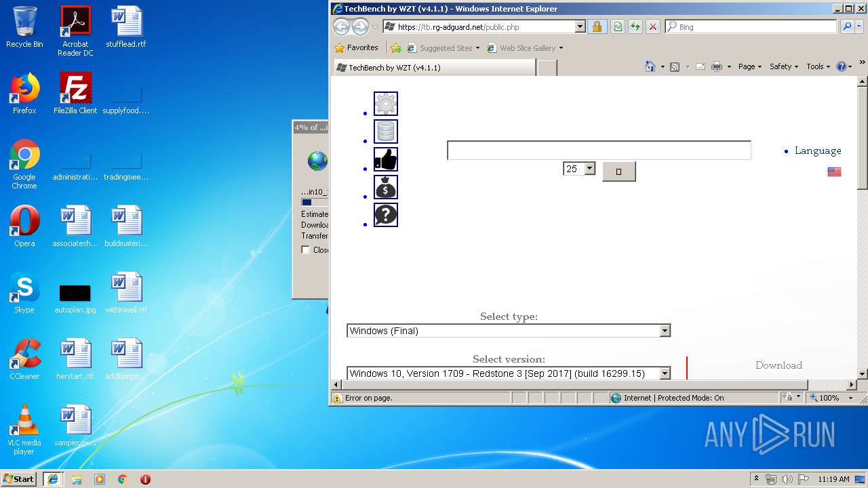Add current page to Favorites bar icon
Screen dimensions: 868x488
(396, 48)
